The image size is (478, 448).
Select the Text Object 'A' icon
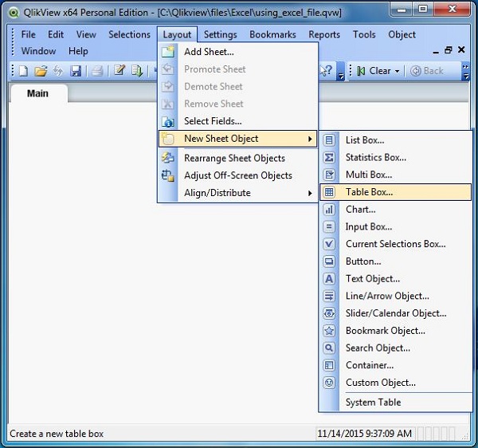tap(329, 279)
